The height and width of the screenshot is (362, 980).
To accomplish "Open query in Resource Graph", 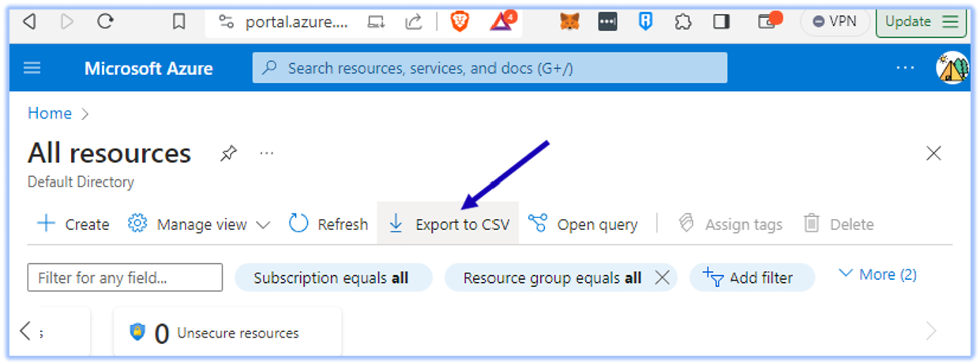I will 584,224.
